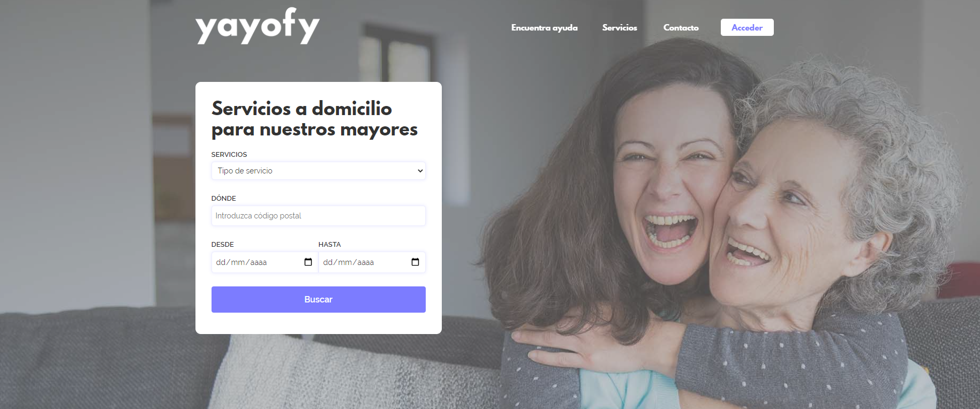Click the Acceder button
This screenshot has height=409, width=980.
747,27
